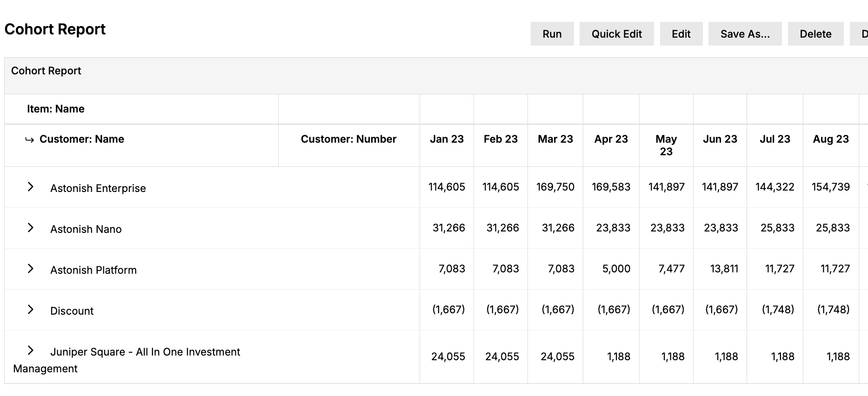Click Astonish Enterprise Jul 23 value 144,322
This screenshot has width=868, height=396.
pyautogui.click(x=775, y=187)
